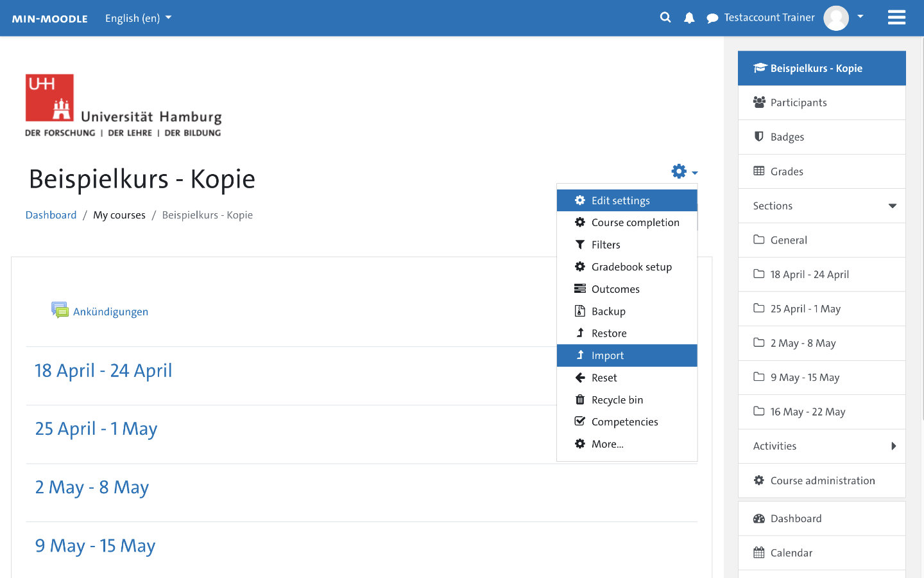924x578 pixels.
Task: Open Course administration in sidebar
Action: click(x=821, y=480)
